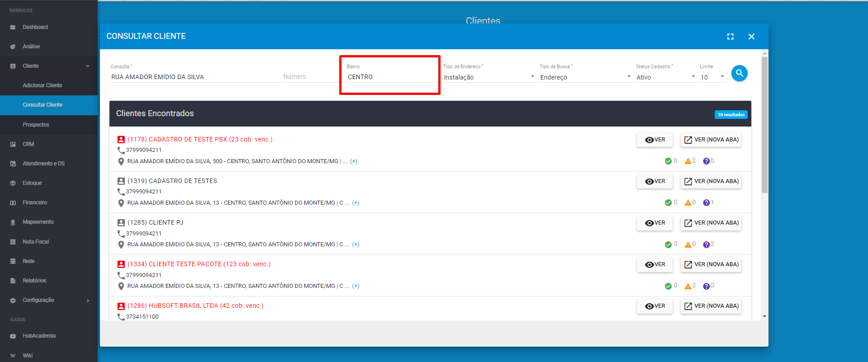The width and height of the screenshot is (868, 362).
Task: Click the Número input field
Action: [x=310, y=77]
